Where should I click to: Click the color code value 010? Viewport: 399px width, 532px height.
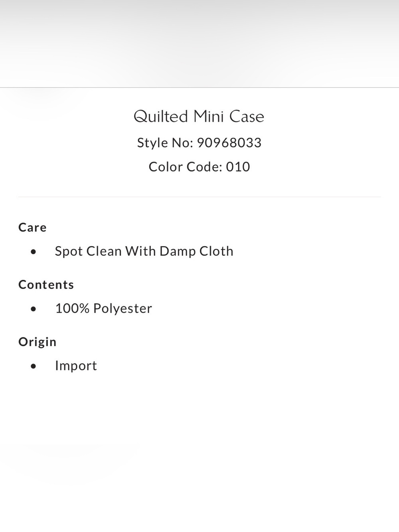click(x=238, y=166)
